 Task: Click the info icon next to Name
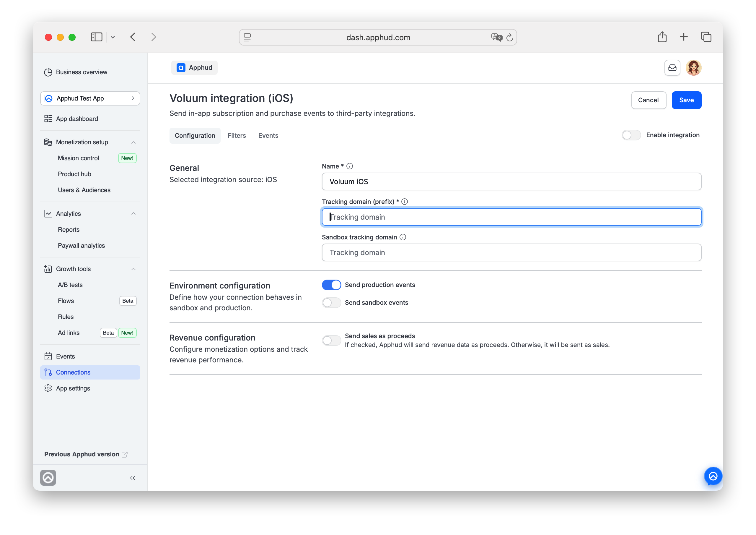[x=350, y=166]
